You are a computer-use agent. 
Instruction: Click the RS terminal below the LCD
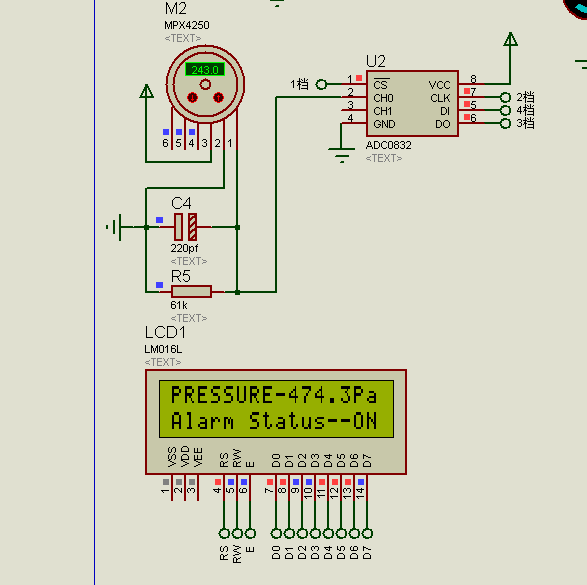(224, 533)
